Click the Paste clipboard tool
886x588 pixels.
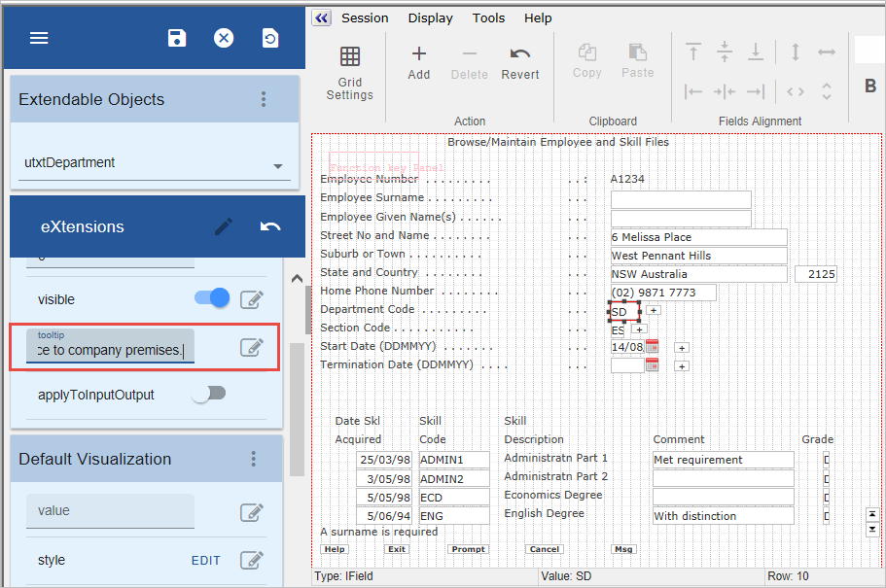(x=638, y=61)
